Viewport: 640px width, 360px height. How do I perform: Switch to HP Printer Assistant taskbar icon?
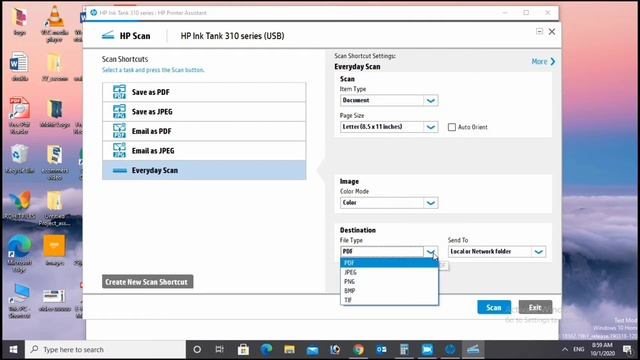(450, 350)
